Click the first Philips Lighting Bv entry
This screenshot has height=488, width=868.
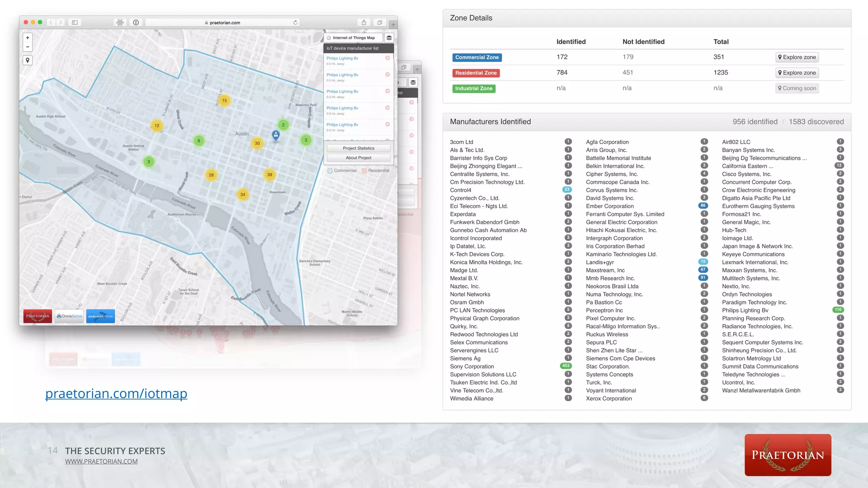(x=342, y=58)
